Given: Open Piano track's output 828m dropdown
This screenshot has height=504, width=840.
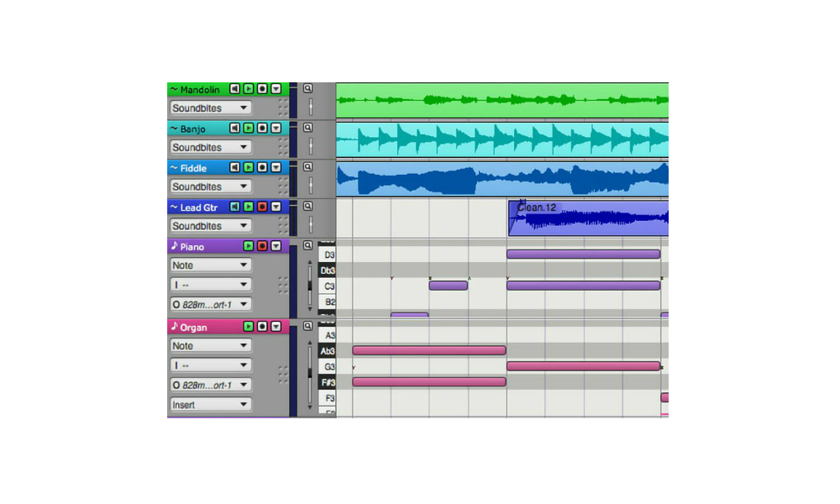Looking at the screenshot, I should (210, 304).
